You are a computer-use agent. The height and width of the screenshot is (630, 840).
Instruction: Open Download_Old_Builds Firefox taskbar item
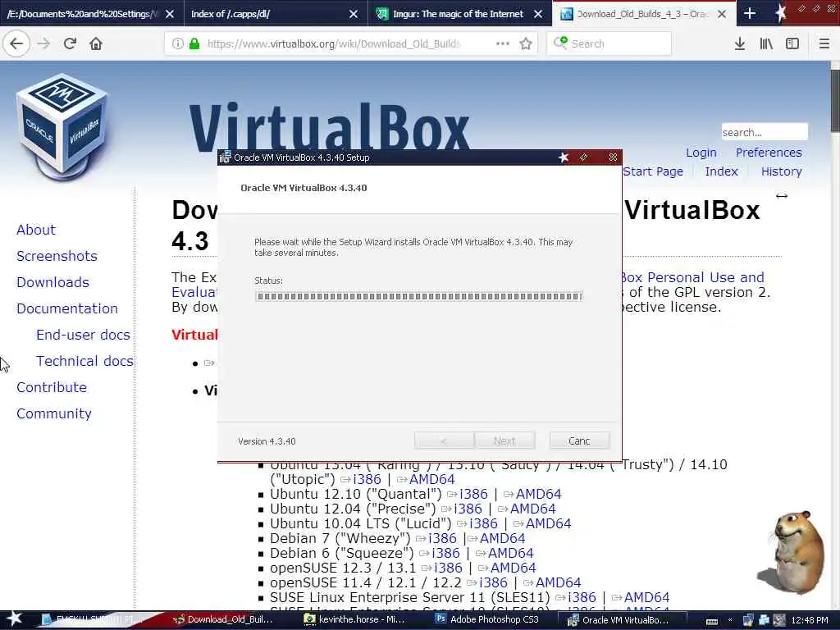pos(225,619)
